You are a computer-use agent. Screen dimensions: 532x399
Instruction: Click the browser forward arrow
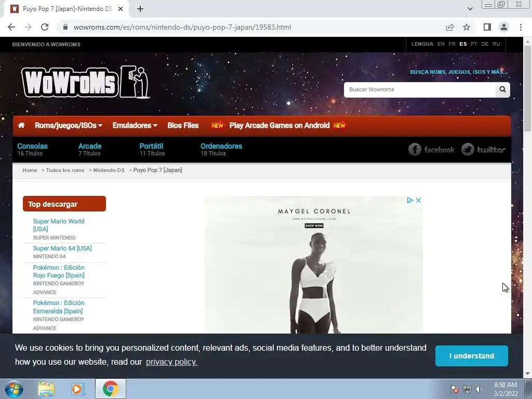pos(28,27)
